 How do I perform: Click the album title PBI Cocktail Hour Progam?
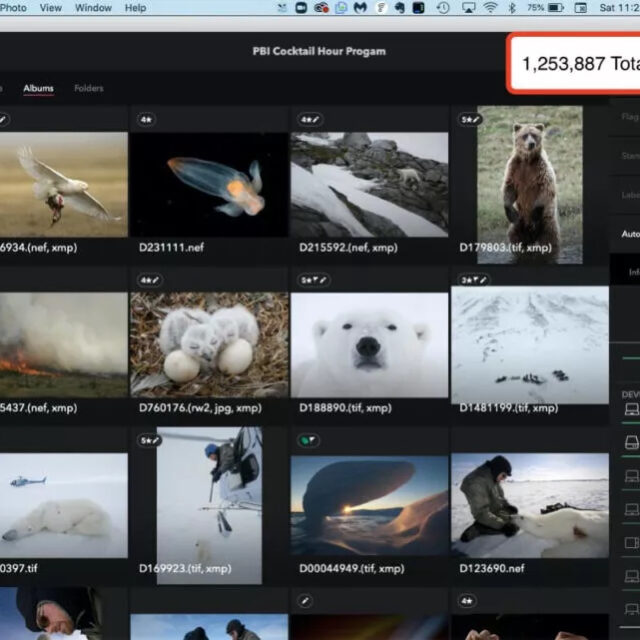319,51
